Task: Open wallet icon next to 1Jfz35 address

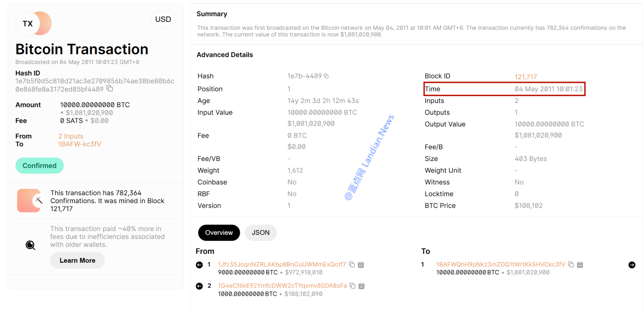Action: [361, 265]
